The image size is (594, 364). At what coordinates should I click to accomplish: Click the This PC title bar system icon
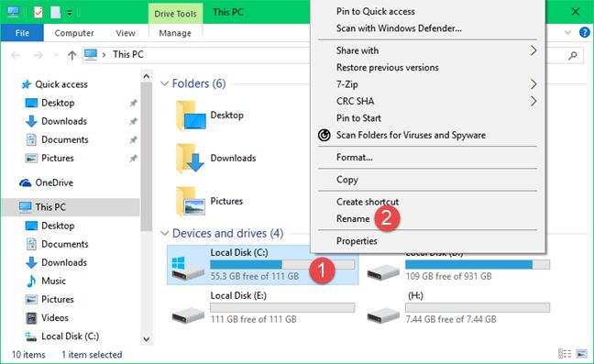pos(13,12)
